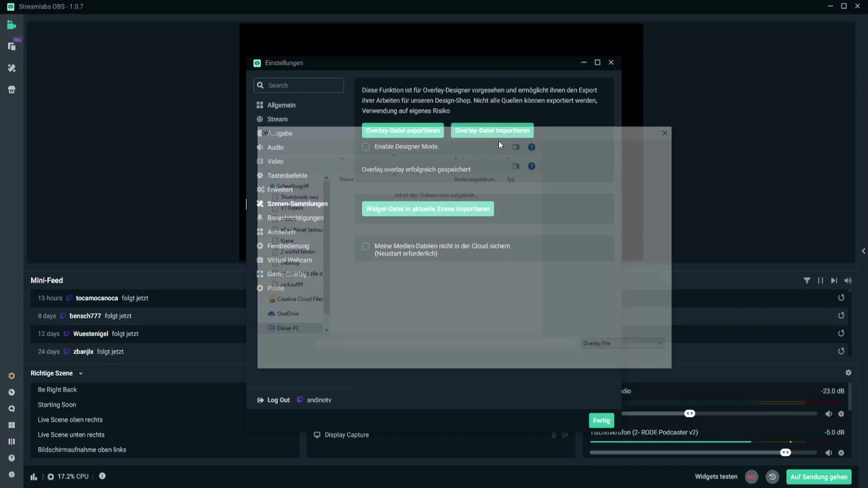Click the Mini-Feed filter icon

807,281
